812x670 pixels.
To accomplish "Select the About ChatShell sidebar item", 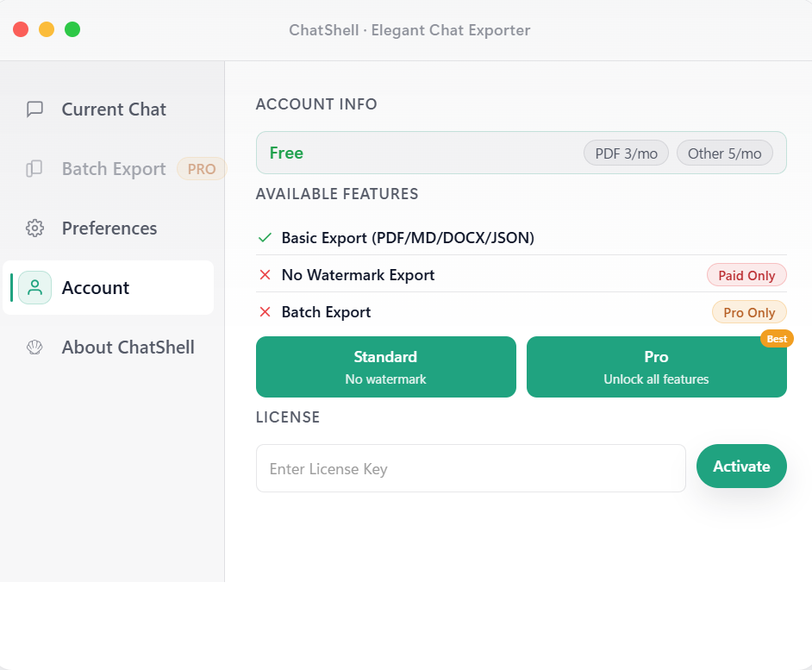I will coord(128,348).
